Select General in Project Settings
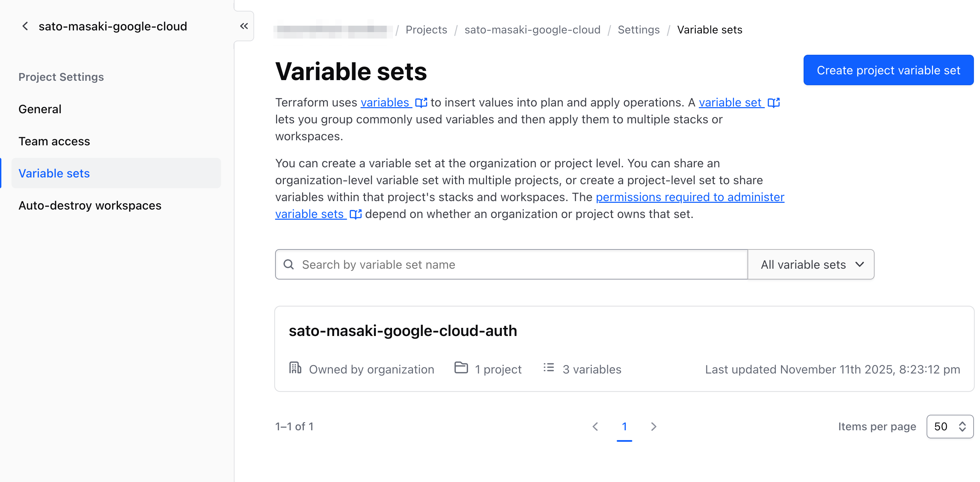 pos(40,109)
